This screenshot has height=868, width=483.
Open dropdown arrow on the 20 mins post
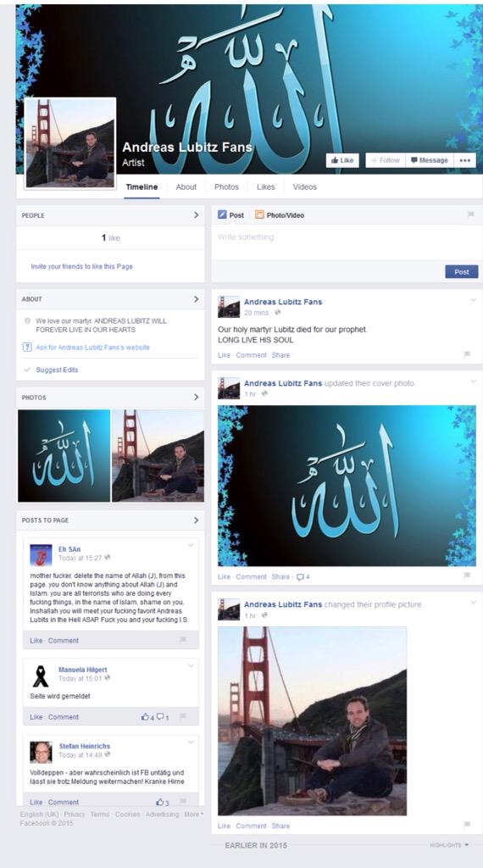pyautogui.click(x=473, y=300)
